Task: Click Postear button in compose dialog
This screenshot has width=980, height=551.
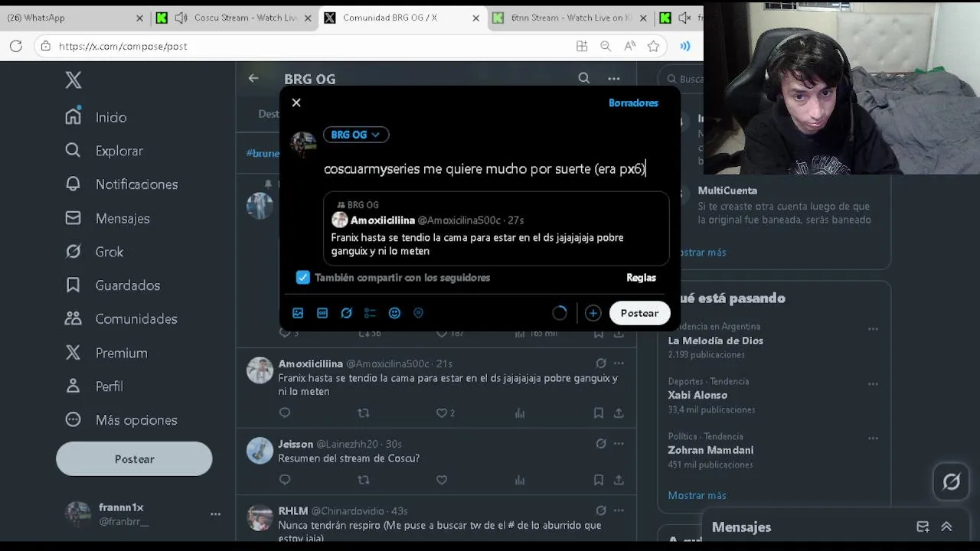Action: (x=639, y=313)
